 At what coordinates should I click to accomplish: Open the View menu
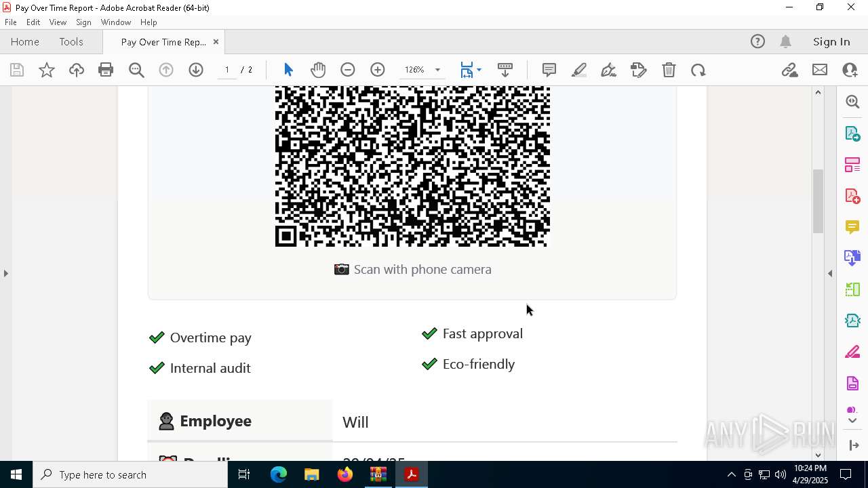(58, 22)
